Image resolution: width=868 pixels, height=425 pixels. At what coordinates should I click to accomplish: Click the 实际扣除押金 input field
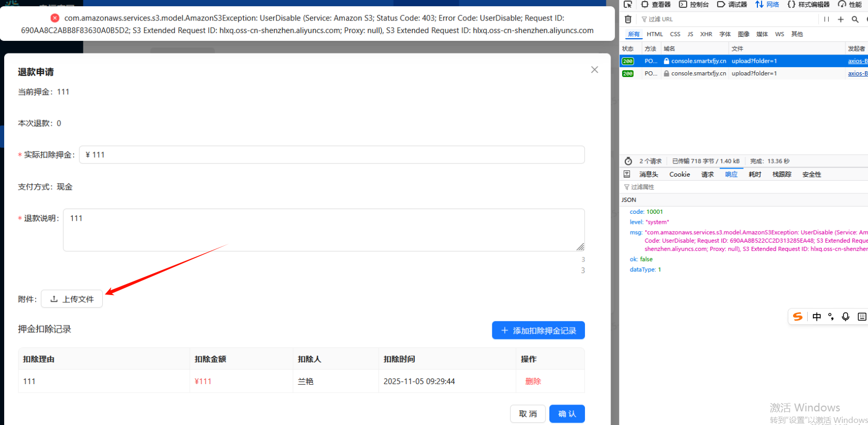tap(332, 155)
